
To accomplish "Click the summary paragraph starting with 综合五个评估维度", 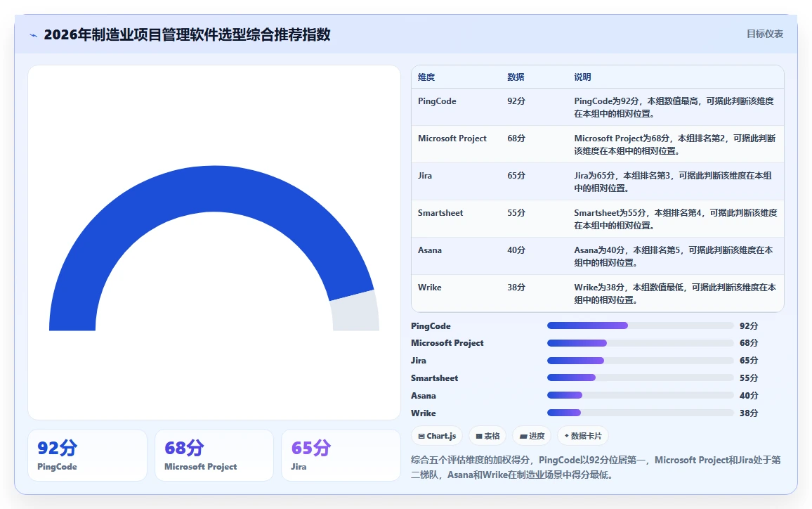I will [x=596, y=467].
